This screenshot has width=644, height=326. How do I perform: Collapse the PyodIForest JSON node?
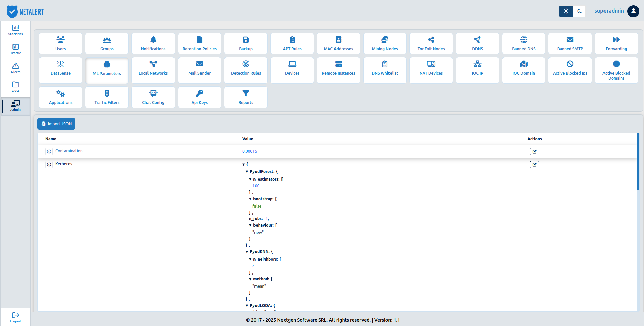click(247, 172)
